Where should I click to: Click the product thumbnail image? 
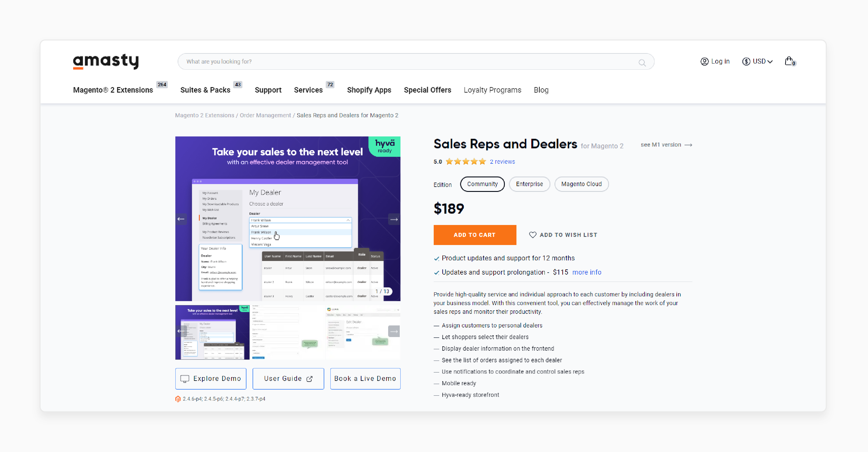coord(213,332)
